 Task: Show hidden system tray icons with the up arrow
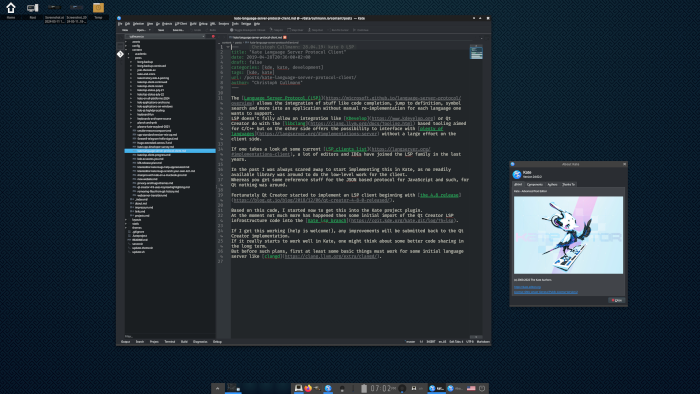217,388
